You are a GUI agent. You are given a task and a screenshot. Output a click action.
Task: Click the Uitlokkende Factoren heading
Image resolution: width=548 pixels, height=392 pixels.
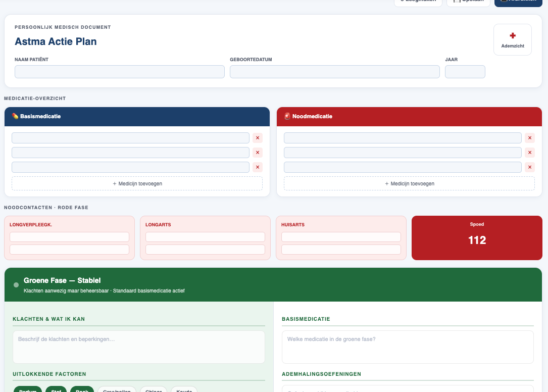(x=49, y=374)
